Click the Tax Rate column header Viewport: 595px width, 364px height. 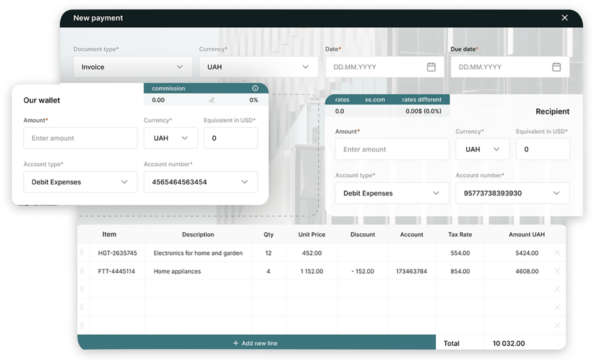(x=460, y=235)
